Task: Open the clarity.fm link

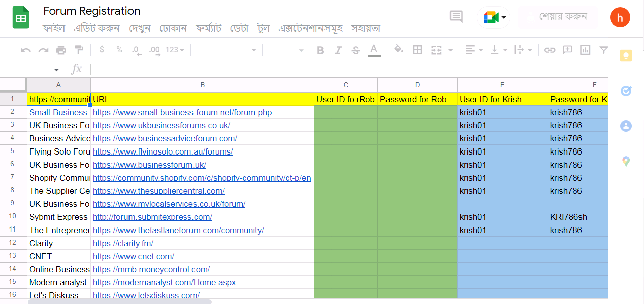Action: click(x=123, y=243)
